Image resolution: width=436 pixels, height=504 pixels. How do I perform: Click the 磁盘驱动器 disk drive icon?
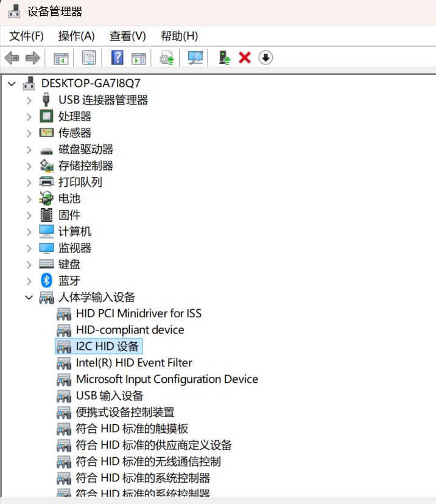tap(46, 150)
